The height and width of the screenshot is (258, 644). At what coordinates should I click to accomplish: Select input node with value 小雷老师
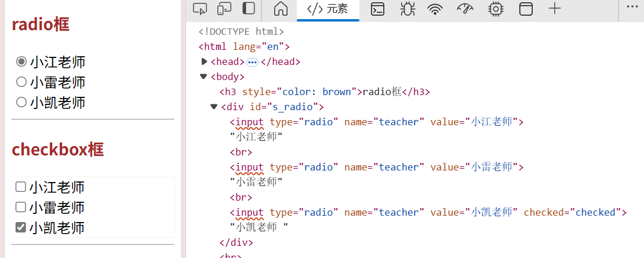click(377, 167)
